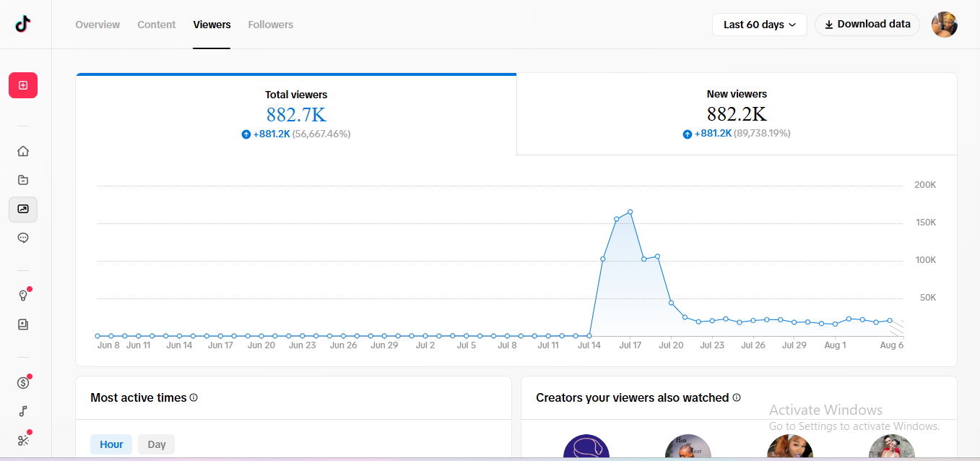This screenshot has width=980, height=461.
Task: Click the Jul 17 peak data point
Action: 630,212
